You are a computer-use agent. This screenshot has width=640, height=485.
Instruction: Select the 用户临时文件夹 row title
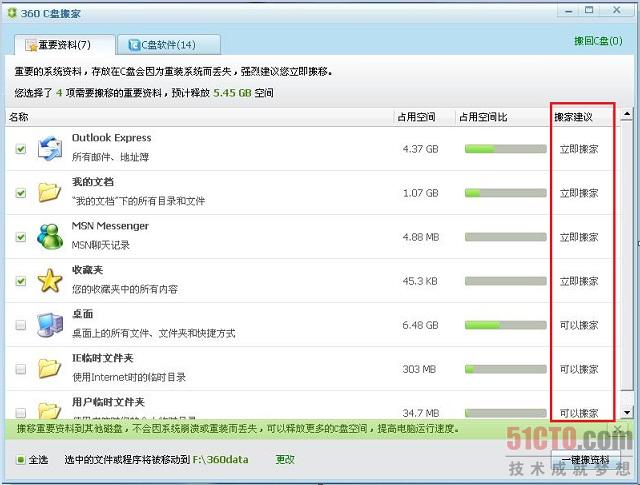108,402
